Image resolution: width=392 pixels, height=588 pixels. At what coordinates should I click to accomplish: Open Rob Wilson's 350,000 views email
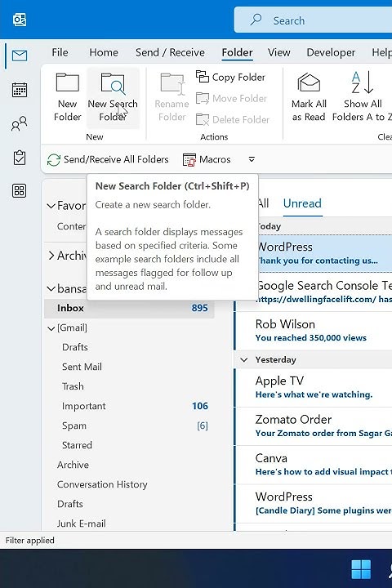click(314, 331)
